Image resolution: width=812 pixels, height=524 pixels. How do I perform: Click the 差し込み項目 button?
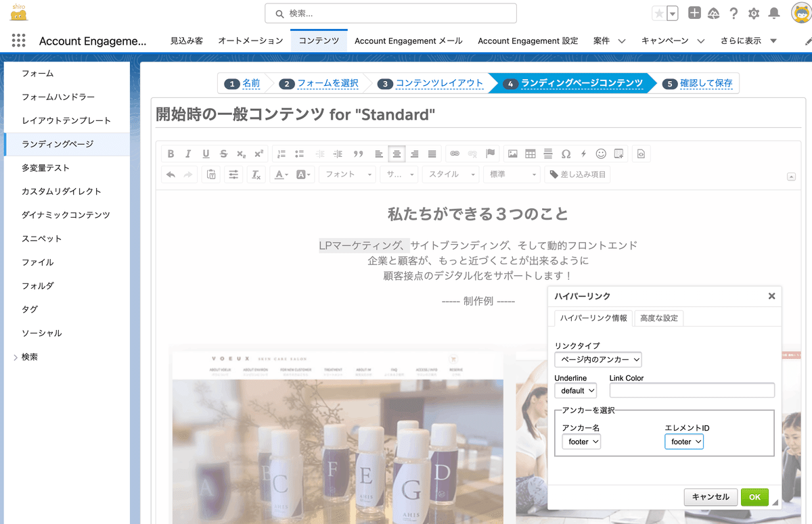coord(577,174)
